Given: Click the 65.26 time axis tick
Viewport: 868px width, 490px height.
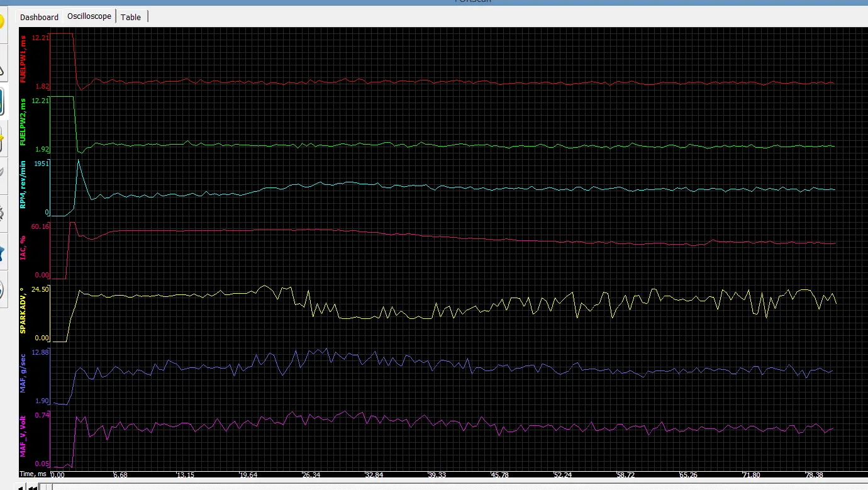Looking at the screenshot, I should [x=689, y=475].
